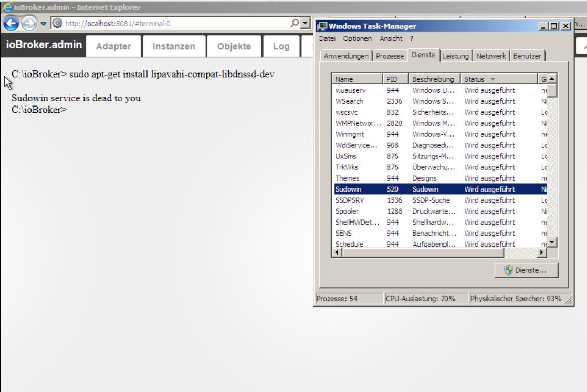This screenshot has width=587, height=392.
Task: Click the sudo apt-get command line text
Action: 172,74
